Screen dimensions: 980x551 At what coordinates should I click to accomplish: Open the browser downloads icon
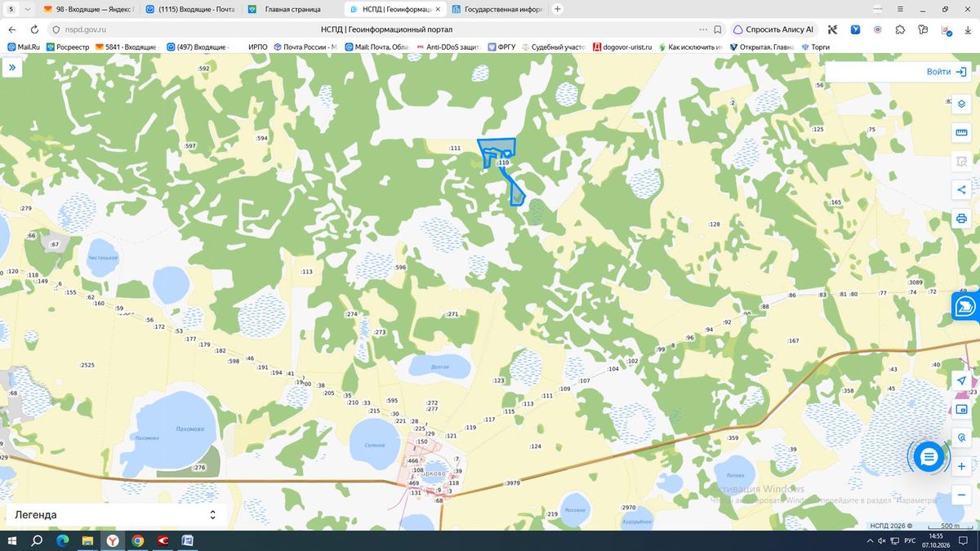pyautogui.click(x=967, y=29)
